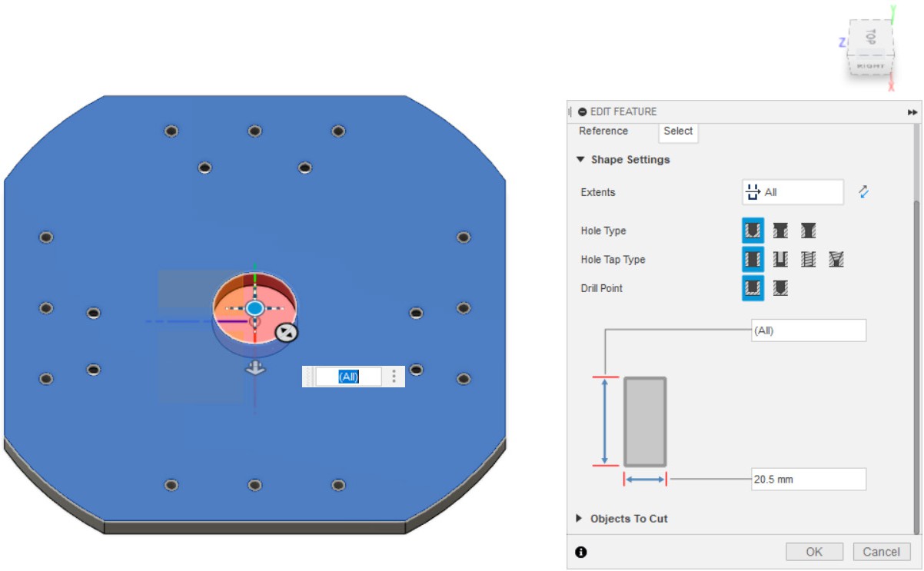Set drill point to Angled
Image resolution: width=924 pixels, height=571 pixels.
pos(780,288)
